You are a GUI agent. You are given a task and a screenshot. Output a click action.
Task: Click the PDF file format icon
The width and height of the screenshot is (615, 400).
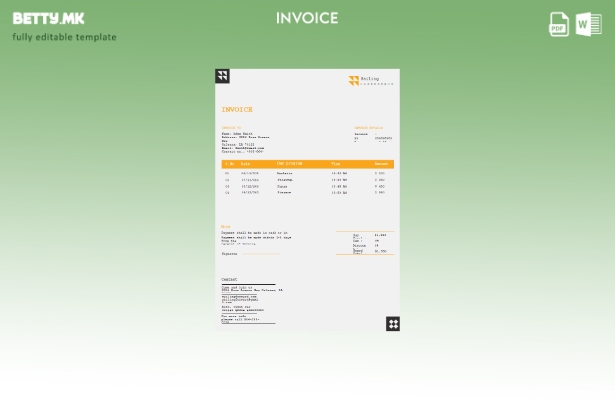(x=559, y=24)
